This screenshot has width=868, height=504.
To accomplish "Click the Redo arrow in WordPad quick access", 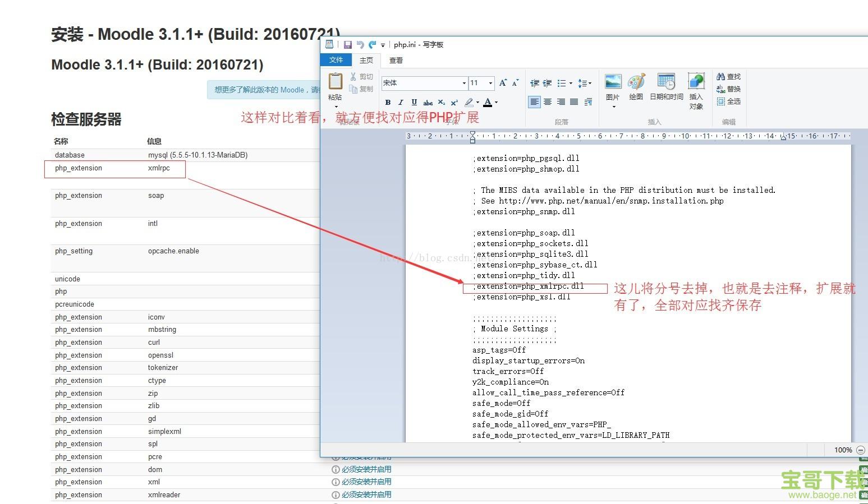I will point(372,45).
